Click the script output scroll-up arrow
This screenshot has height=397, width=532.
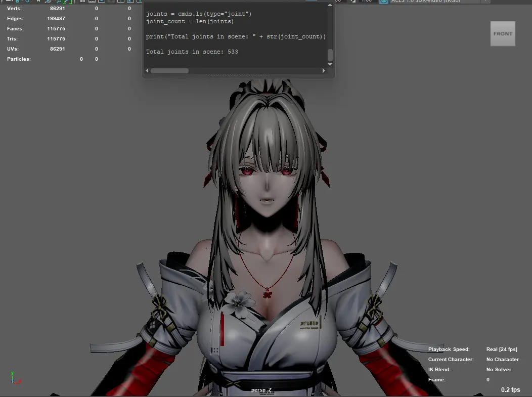point(330,5)
